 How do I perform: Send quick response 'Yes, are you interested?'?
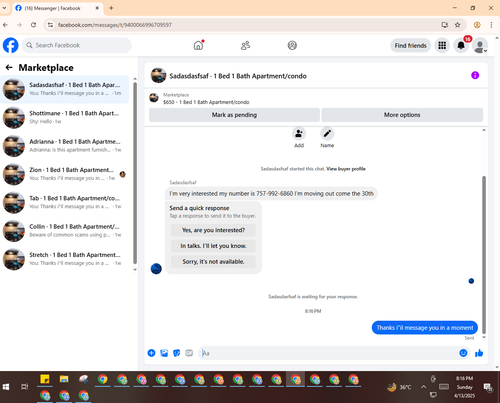[x=213, y=230]
